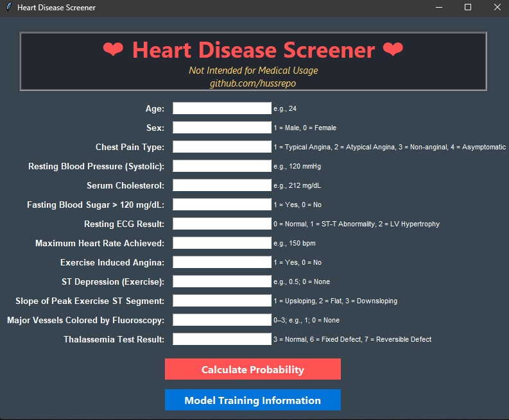The image size is (509, 420).
Task: Click the left heart icon in header
Action: point(113,49)
